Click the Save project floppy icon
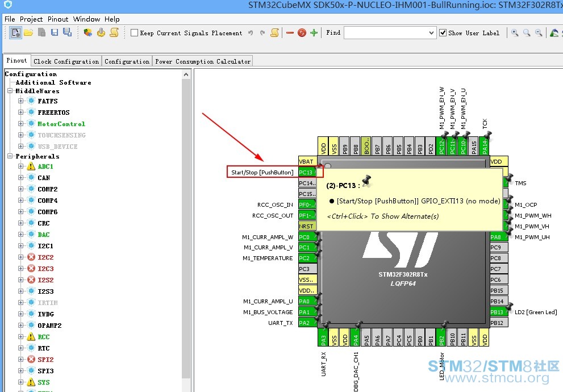Image resolution: width=563 pixels, height=392 pixels. coord(54,33)
